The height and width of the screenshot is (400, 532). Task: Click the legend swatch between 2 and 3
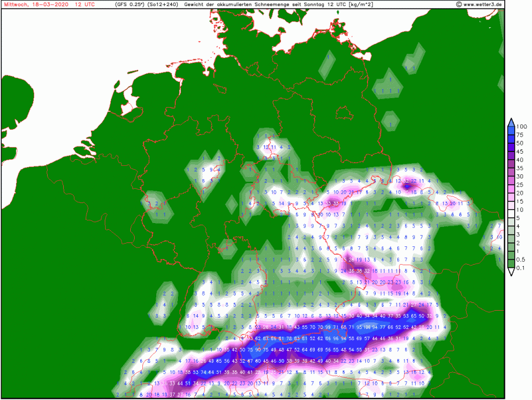(x=510, y=239)
